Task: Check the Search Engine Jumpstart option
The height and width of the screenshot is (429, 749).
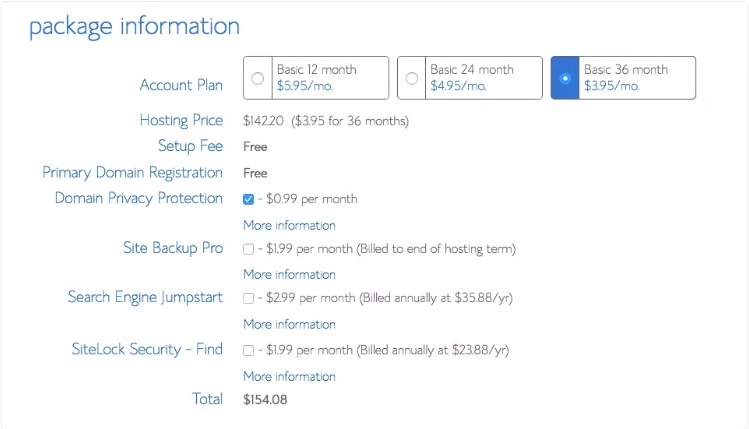Action: point(248,299)
